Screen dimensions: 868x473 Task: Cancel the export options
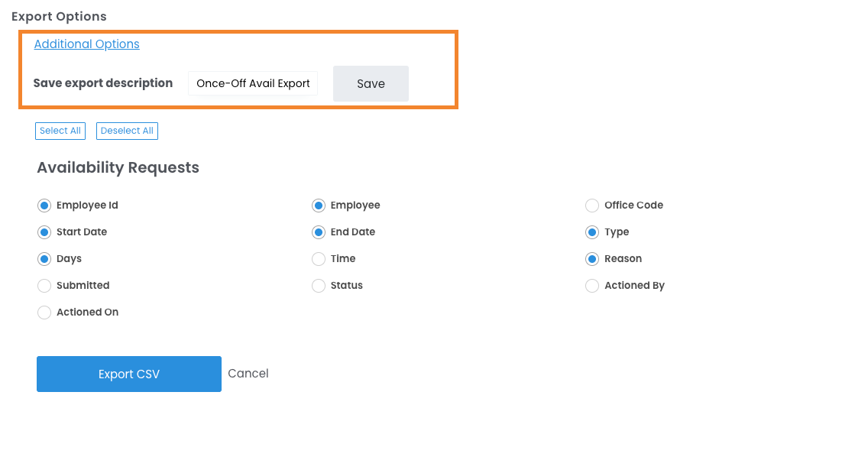point(248,374)
